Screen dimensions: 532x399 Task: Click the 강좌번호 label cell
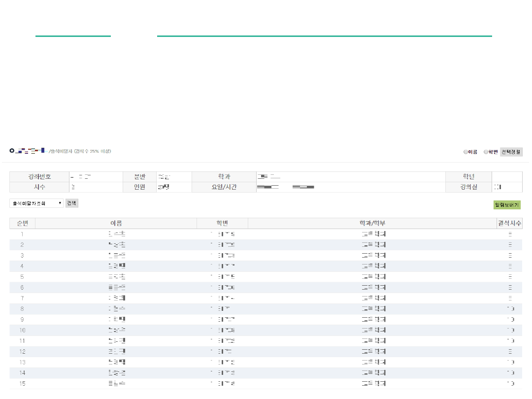pos(38,177)
